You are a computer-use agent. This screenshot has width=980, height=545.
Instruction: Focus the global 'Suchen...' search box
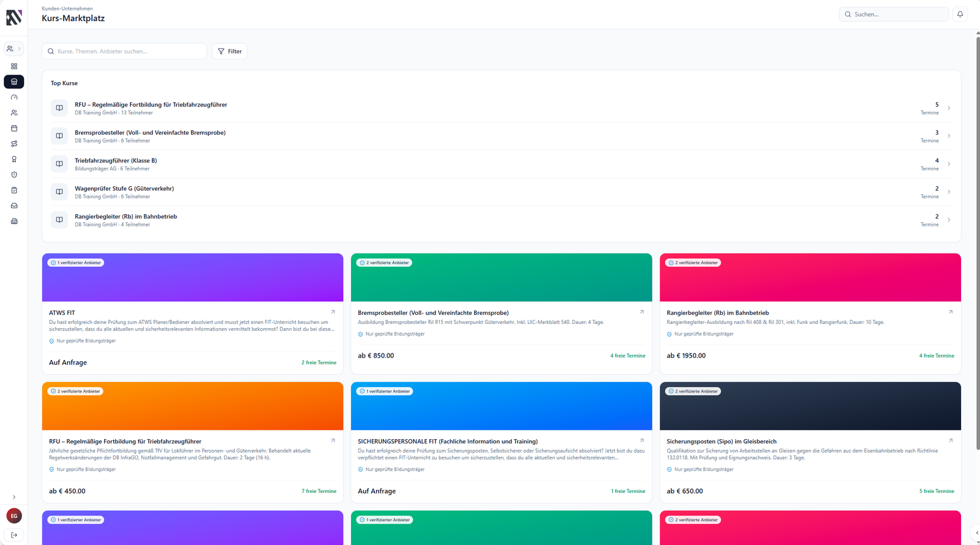pyautogui.click(x=894, y=14)
